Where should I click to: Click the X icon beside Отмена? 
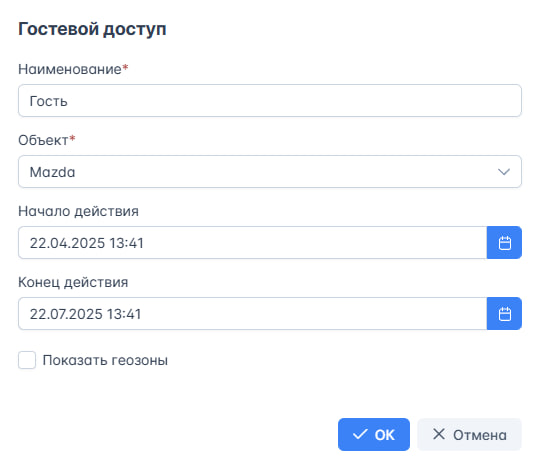[x=439, y=434]
